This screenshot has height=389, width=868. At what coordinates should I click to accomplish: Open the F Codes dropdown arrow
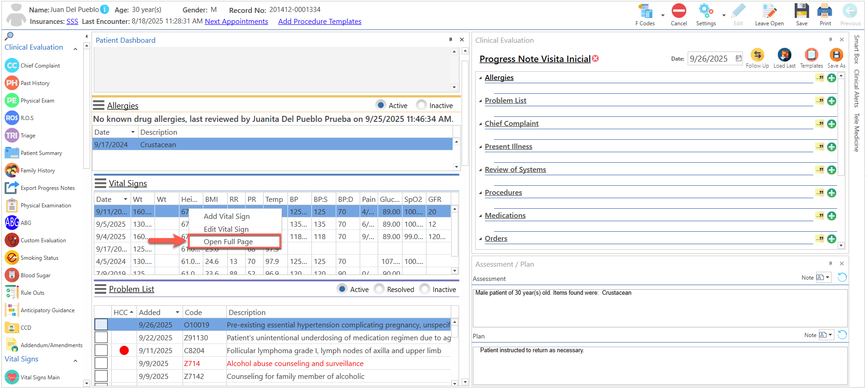663,15
